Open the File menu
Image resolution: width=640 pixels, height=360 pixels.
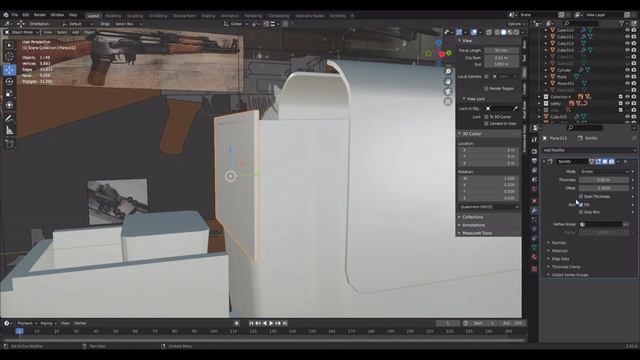[15, 15]
